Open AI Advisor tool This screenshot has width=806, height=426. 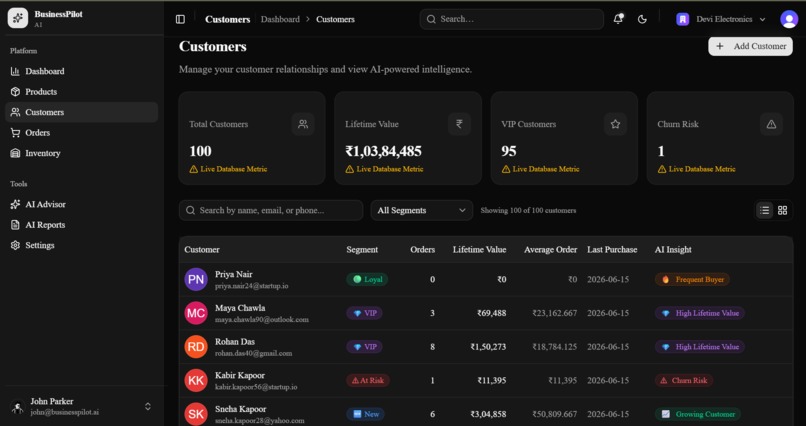pos(82,204)
